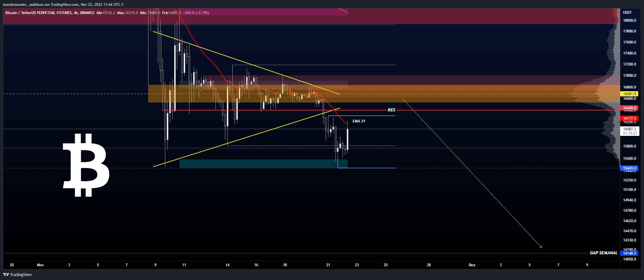The image size is (644, 280).
Task: Click the large white Bitcoin symbol
Action: tap(86, 165)
